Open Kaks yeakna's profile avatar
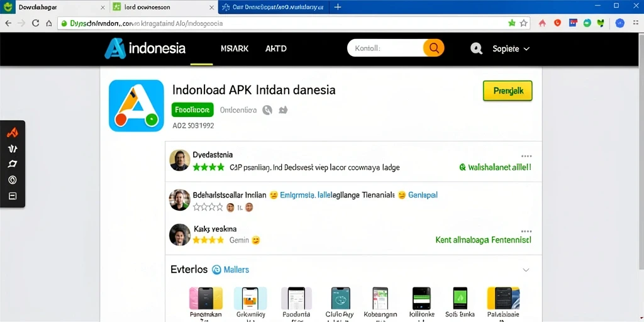 179,235
